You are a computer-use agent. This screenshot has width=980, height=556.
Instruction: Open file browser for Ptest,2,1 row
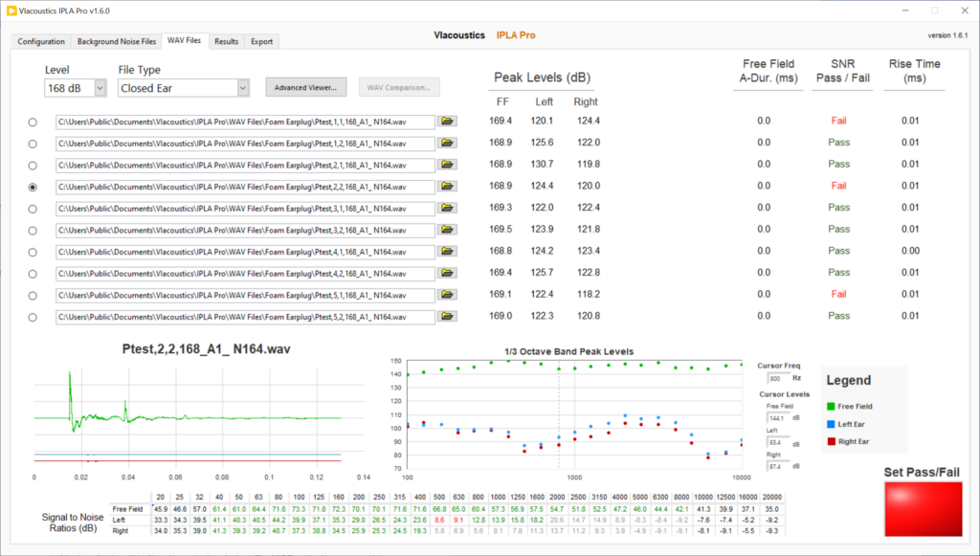(x=447, y=165)
